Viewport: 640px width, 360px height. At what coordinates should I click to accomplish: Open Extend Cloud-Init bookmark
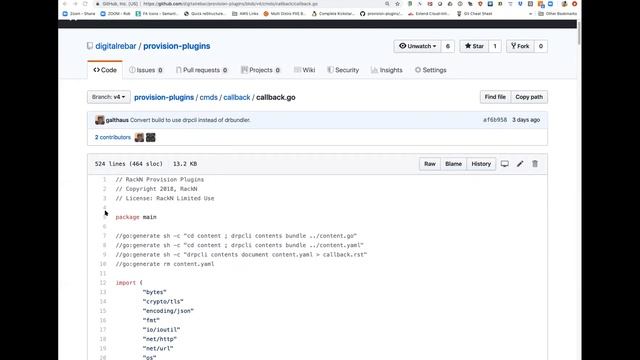pyautogui.click(x=429, y=13)
